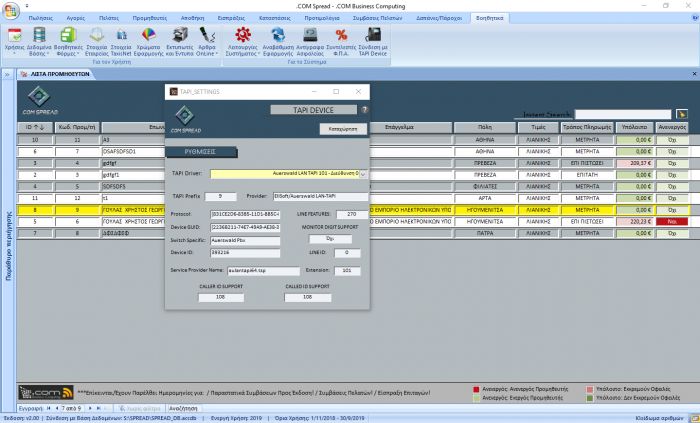Click the Extension field showing 101
Screen dimensions: 700x423
pyautogui.click(x=347, y=271)
